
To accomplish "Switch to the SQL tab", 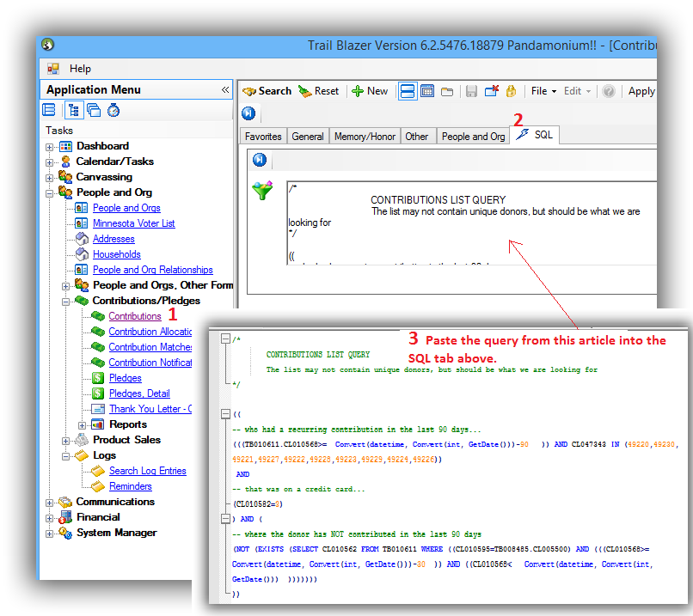I will click(535, 136).
